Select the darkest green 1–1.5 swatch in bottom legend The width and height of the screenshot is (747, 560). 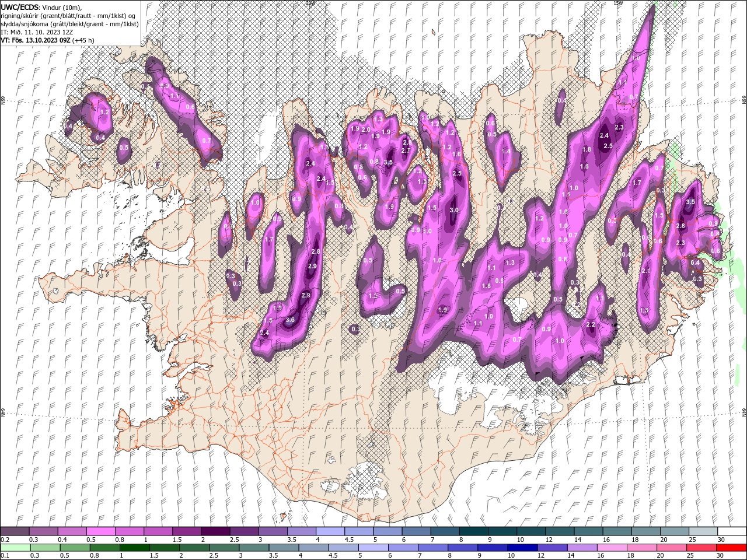(135, 548)
